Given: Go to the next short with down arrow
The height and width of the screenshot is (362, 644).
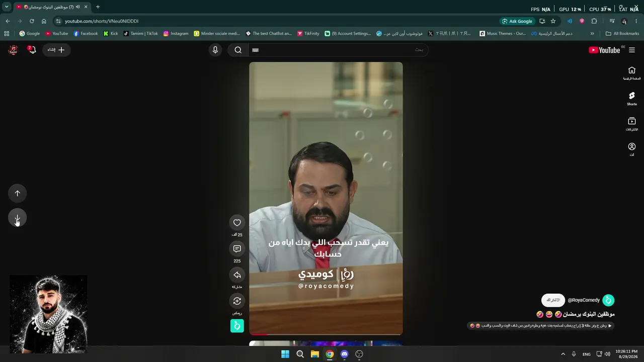Looking at the screenshot, I should click(x=17, y=218).
